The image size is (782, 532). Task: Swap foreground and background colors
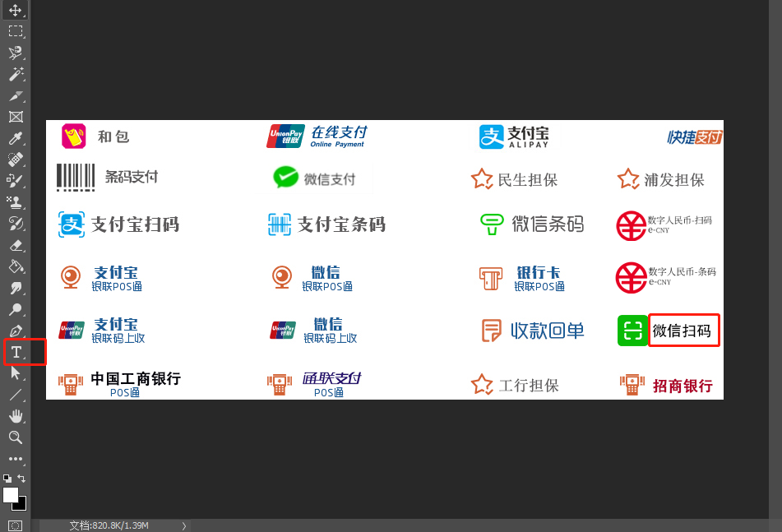pos(21,479)
